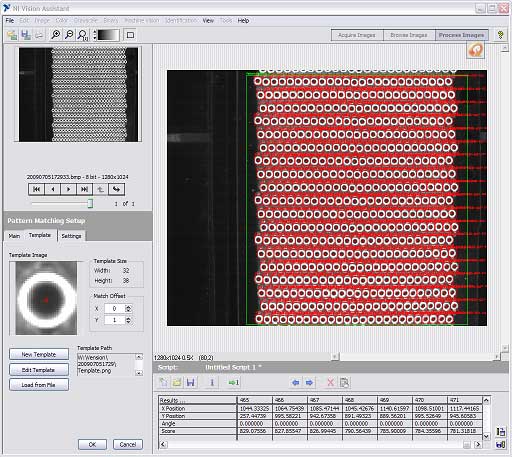Screen dimensions: 512x457
Task: Open the View menu
Action: click(208, 21)
